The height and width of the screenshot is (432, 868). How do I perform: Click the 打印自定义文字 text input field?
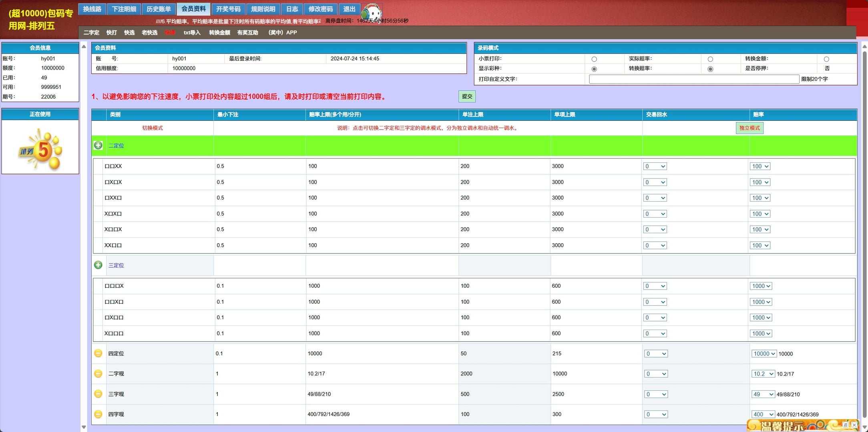[694, 79]
